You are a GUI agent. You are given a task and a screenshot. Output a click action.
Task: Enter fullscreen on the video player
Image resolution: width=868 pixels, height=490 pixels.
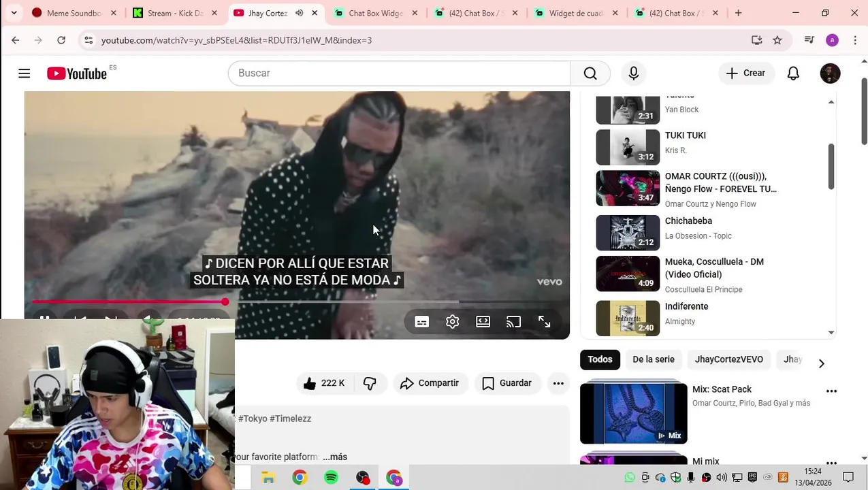pyautogui.click(x=545, y=322)
